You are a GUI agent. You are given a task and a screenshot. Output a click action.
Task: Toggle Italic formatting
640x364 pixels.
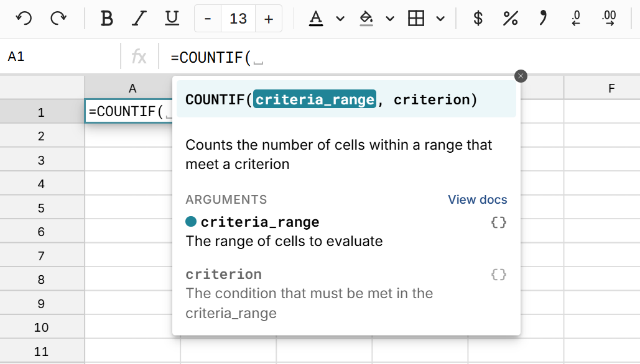coord(139,19)
